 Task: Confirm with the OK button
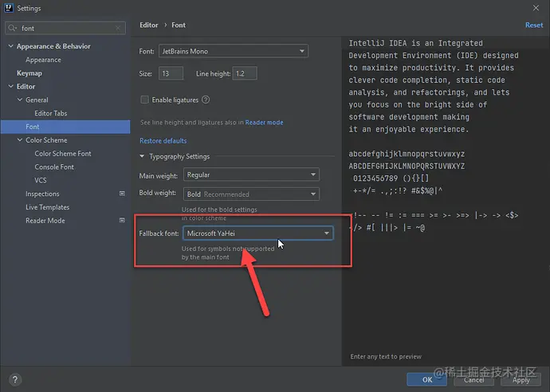(x=427, y=380)
